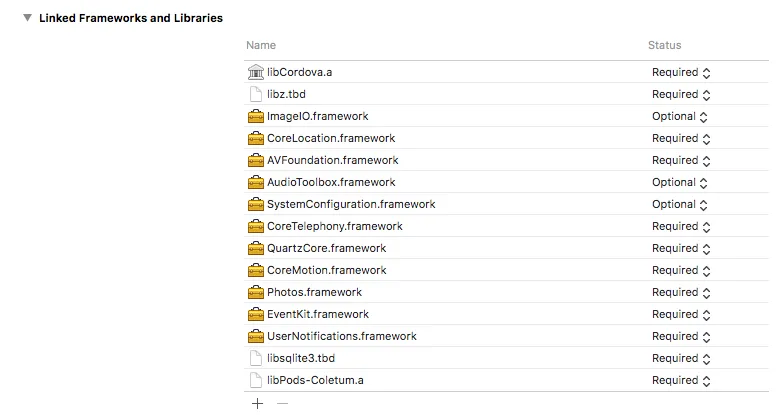Change AudioToolbox.framework Optional status

coord(680,183)
